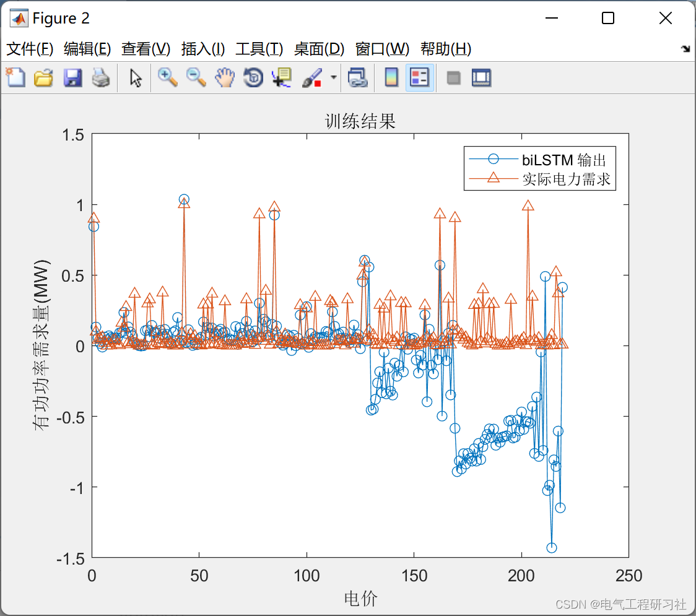The height and width of the screenshot is (616, 696).
Task: Click the MATLAB icon in title bar
Action: [x=19, y=18]
